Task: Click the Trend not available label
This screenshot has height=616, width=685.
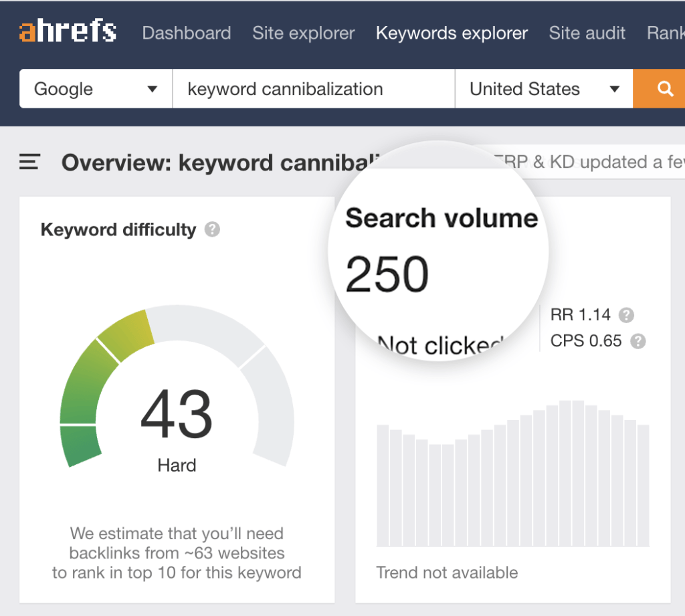Action: coord(447,573)
